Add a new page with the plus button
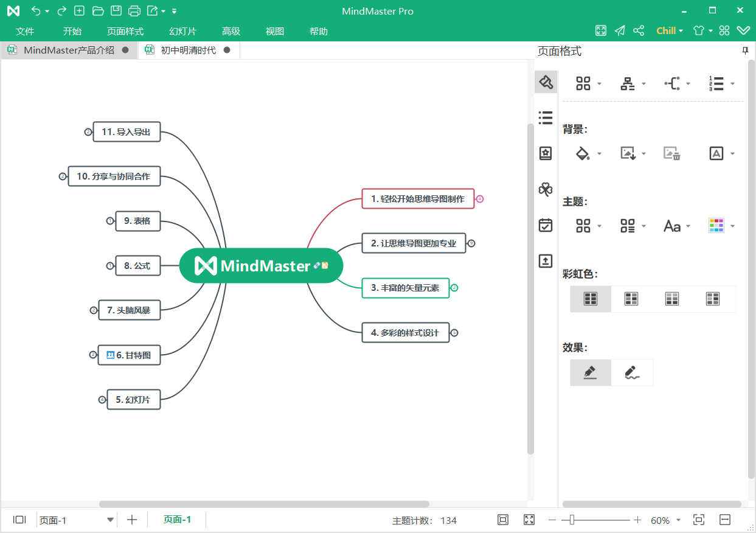This screenshot has height=533, width=756. [x=132, y=520]
